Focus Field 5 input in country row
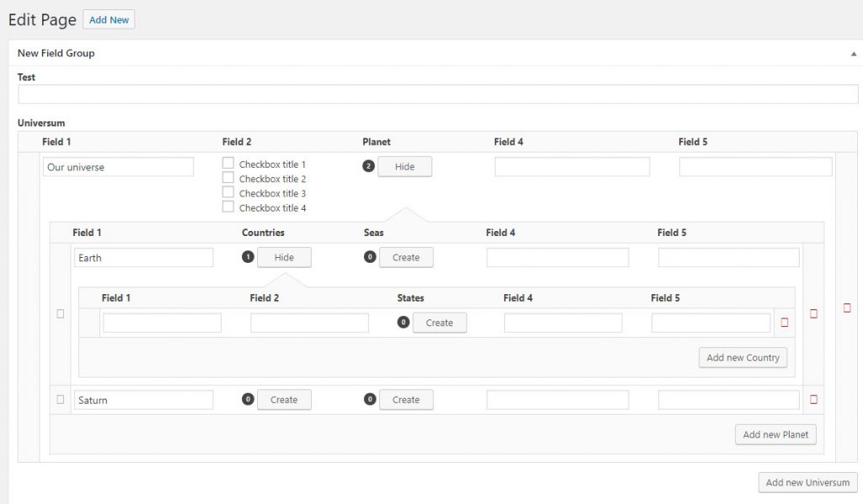This screenshot has width=863, height=504. coord(711,323)
